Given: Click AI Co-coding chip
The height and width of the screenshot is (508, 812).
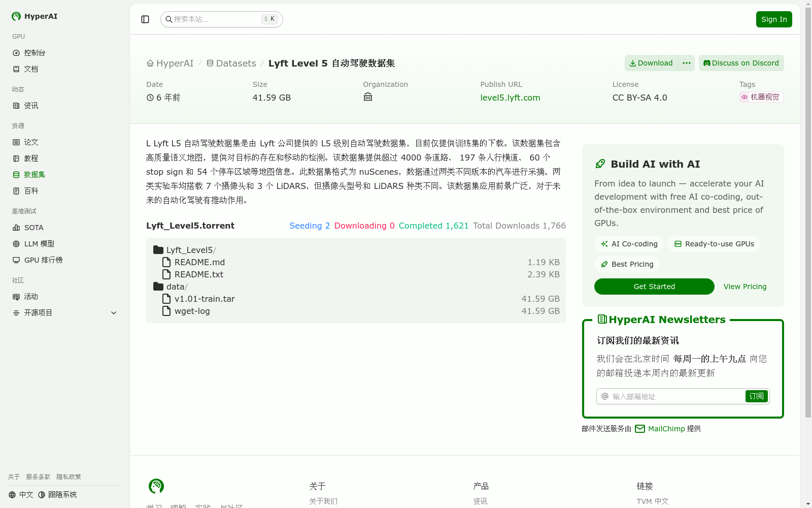Looking at the screenshot, I should [629, 244].
